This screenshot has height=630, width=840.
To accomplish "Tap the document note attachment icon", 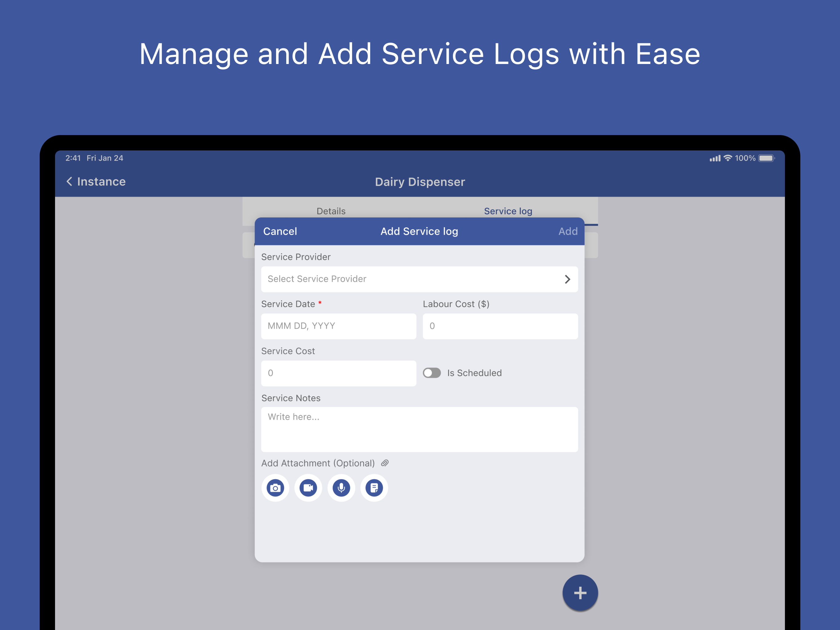I will 374,488.
